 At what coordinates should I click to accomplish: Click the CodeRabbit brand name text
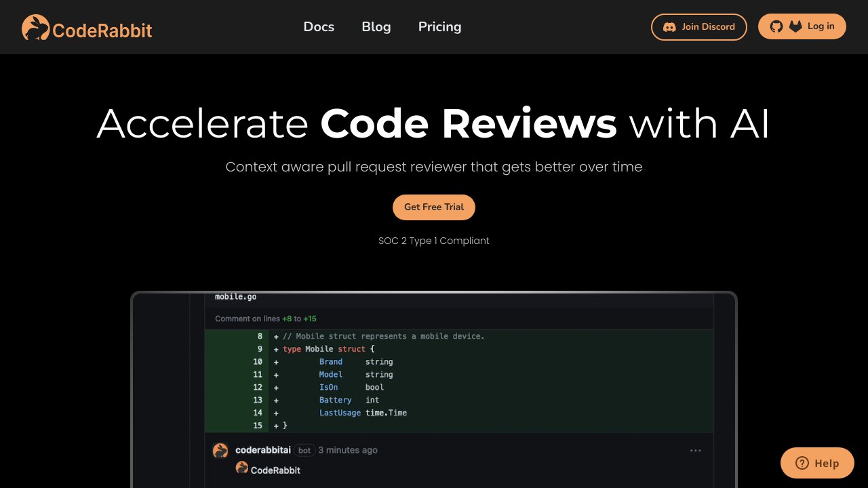102,30
